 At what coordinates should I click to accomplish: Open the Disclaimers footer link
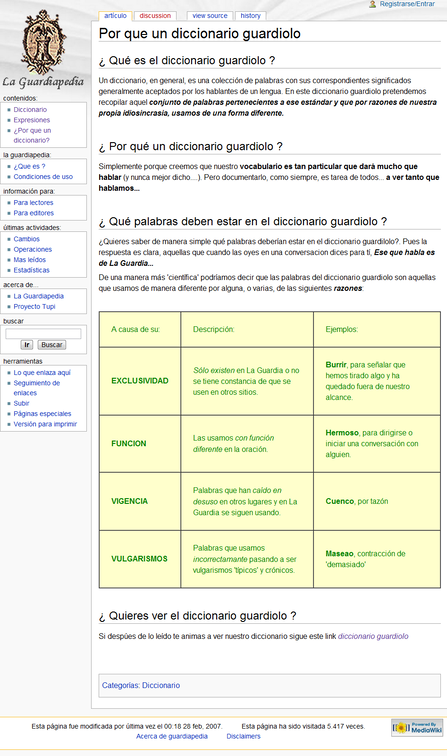coord(244,736)
